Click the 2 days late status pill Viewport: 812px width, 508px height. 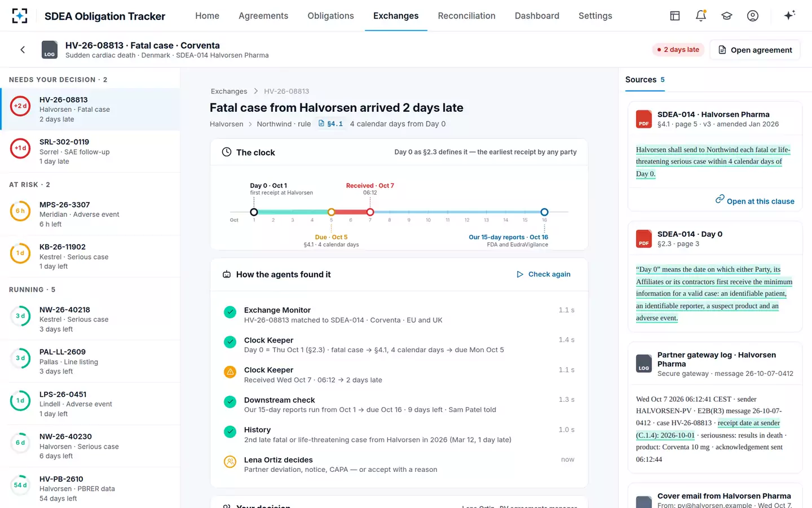678,50
